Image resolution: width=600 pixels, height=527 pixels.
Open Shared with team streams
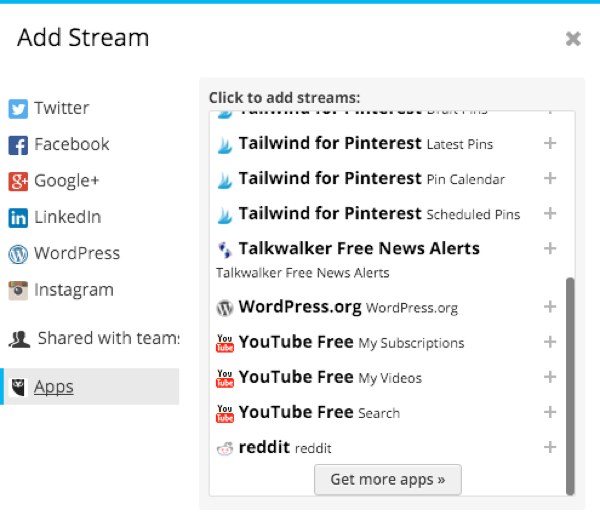click(x=93, y=339)
